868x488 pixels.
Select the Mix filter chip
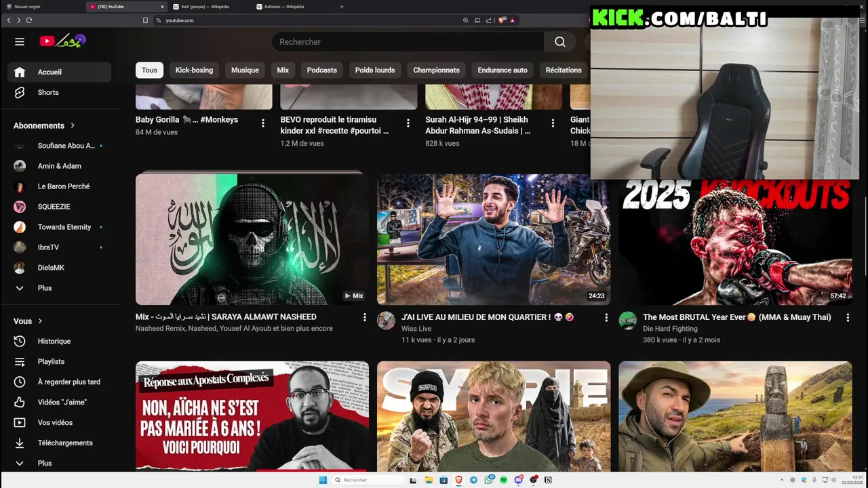click(x=283, y=70)
